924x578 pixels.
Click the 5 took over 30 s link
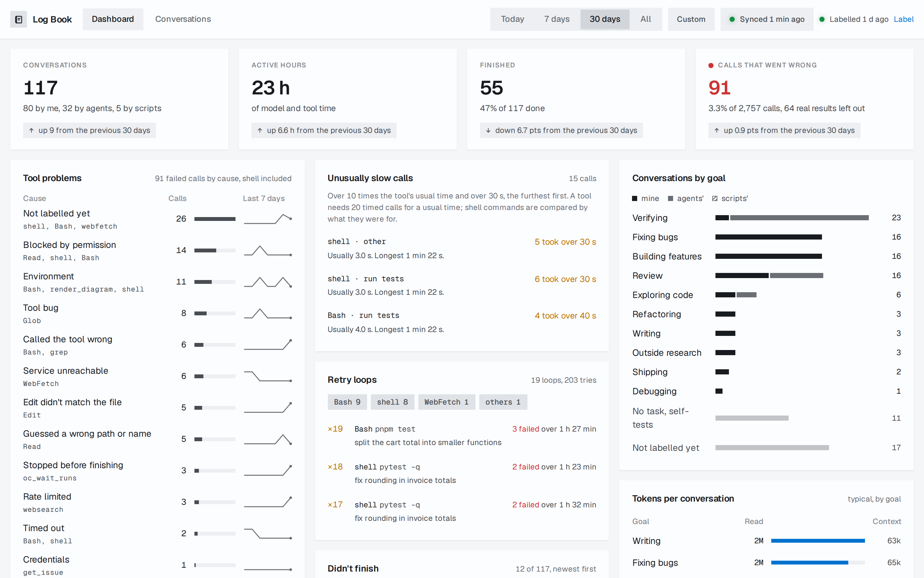(565, 242)
